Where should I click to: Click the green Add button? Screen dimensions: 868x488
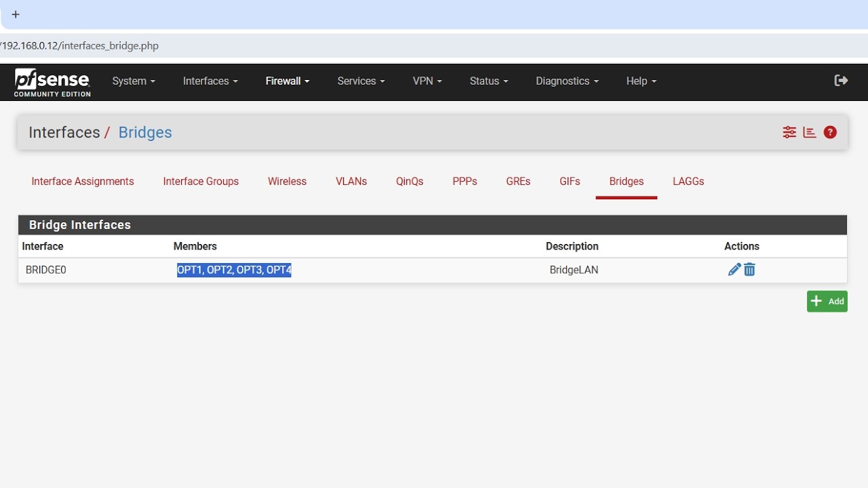coord(827,302)
